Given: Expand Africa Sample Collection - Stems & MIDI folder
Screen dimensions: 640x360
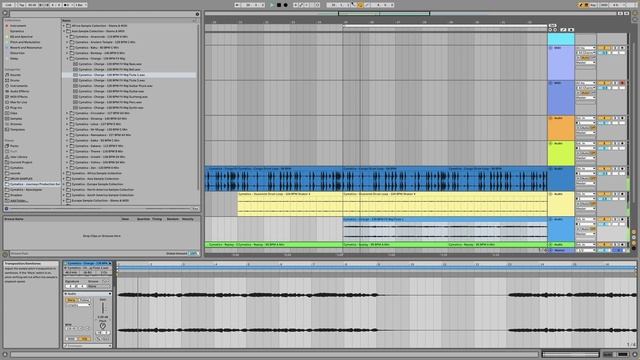Looking at the screenshot, I should pos(64,26).
